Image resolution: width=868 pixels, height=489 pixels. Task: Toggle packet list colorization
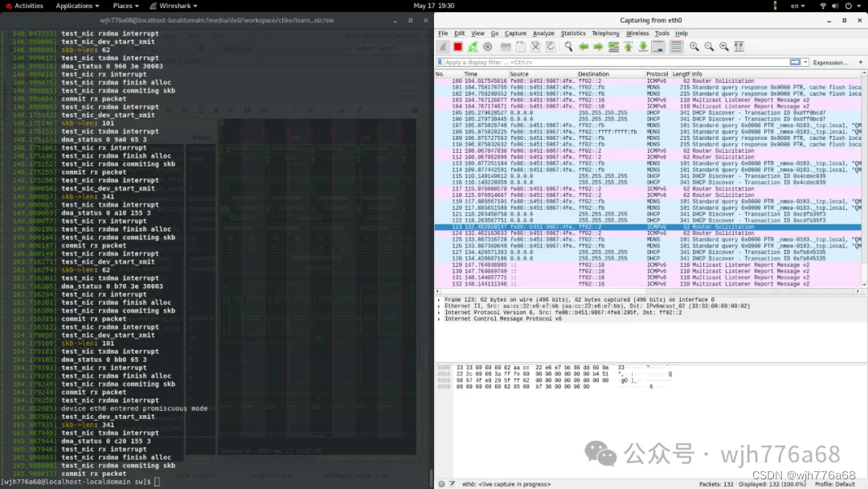click(x=676, y=47)
